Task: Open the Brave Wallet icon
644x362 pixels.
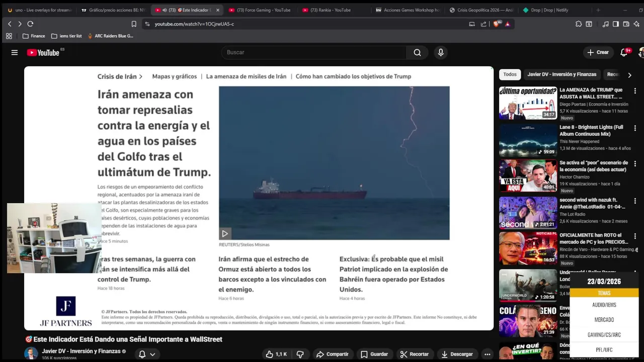Action: [626, 24]
